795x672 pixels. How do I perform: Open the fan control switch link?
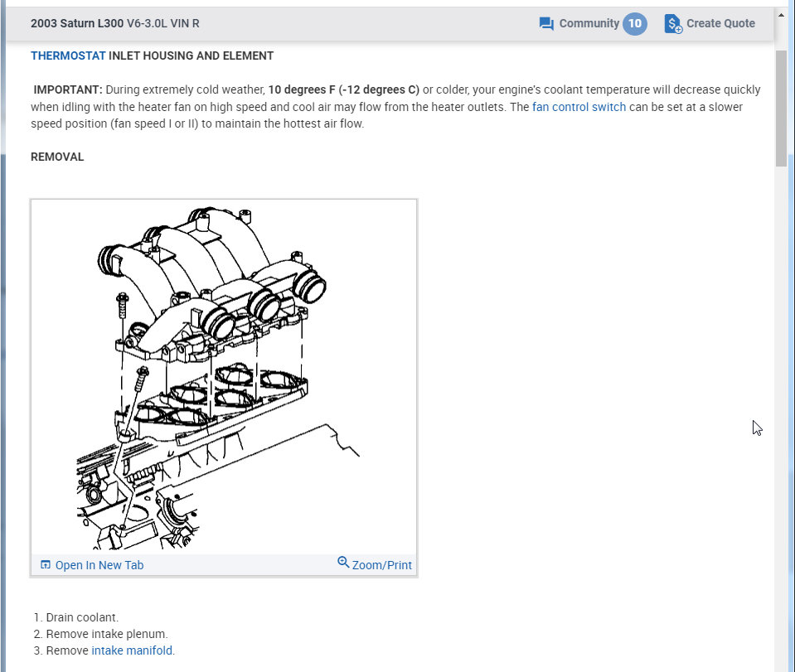coord(579,107)
